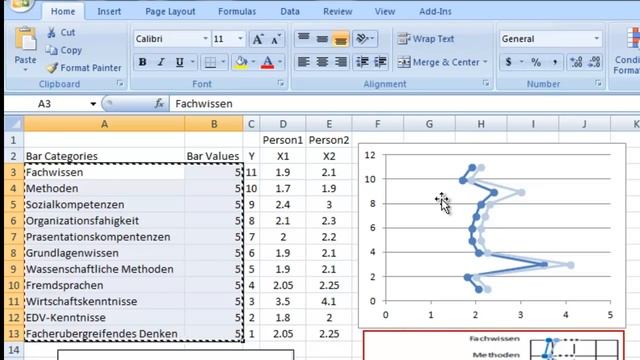Image resolution: width=640 pixels, height=360 pixels.
Task: Click cell with value 4.1
Action: click(x=329, y=301)
